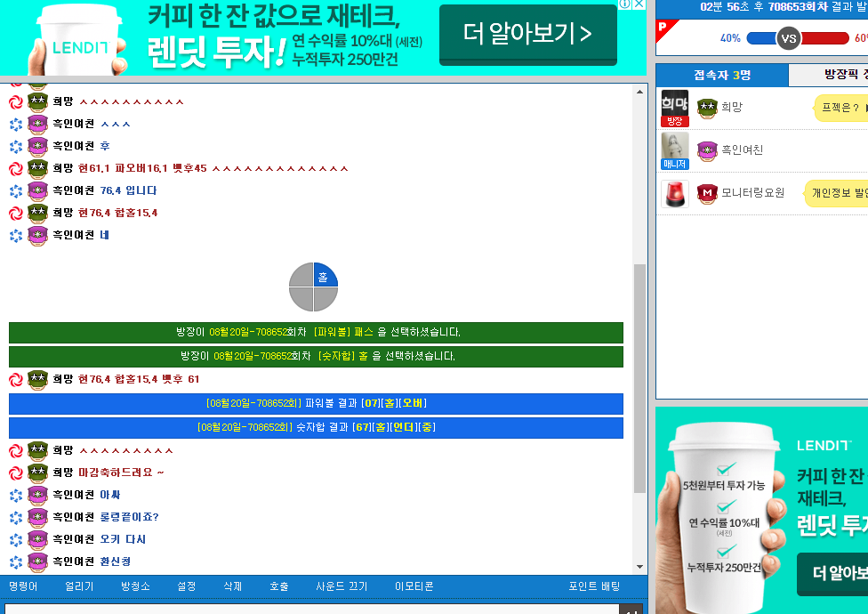
Task: Select 방청소 to clear the room
Action: click(x=135, y=586)
